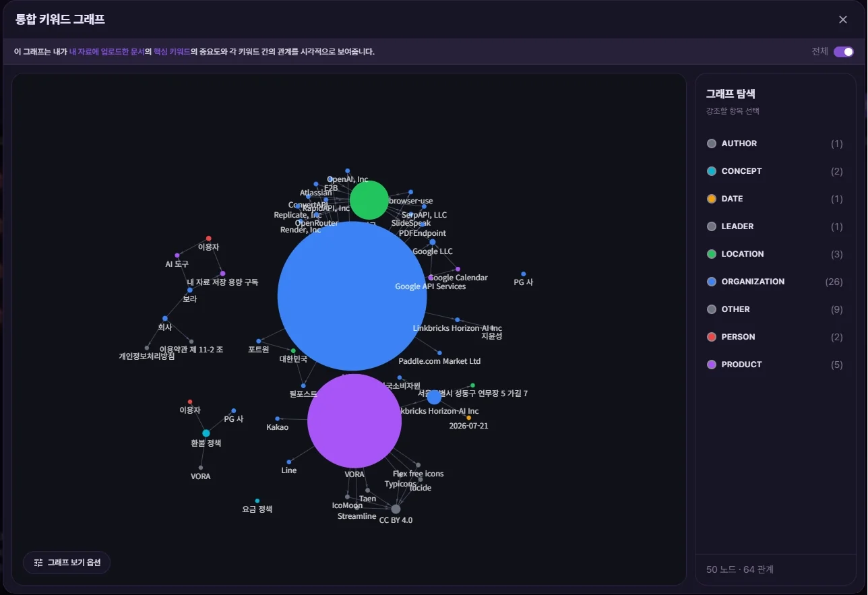
Task: Highlight PERSON category in legend
Action: coord(775,337)
